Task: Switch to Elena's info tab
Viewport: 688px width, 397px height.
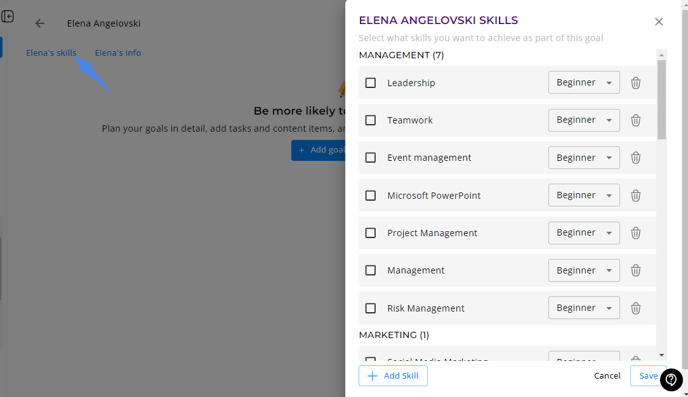Action: click(x=118, y=53)
